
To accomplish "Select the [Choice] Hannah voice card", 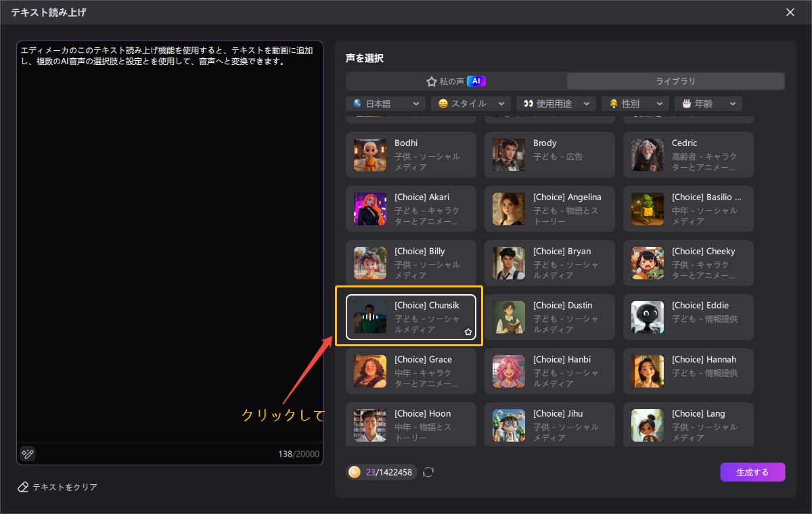I will tap(688, 371).
